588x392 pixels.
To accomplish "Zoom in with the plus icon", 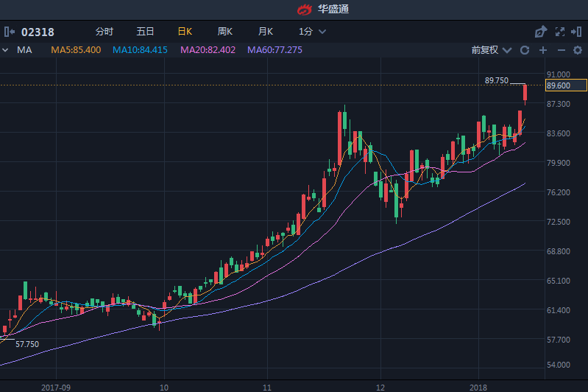I will coord(543,50).
